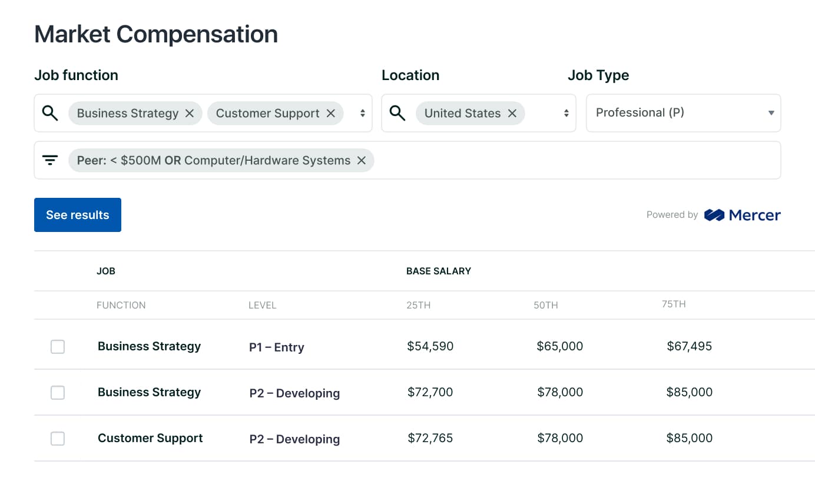Image resolution: width=815 pixels, height=504 pixels.
Task: Expand the Job function selector arrows
Action: 363,113
